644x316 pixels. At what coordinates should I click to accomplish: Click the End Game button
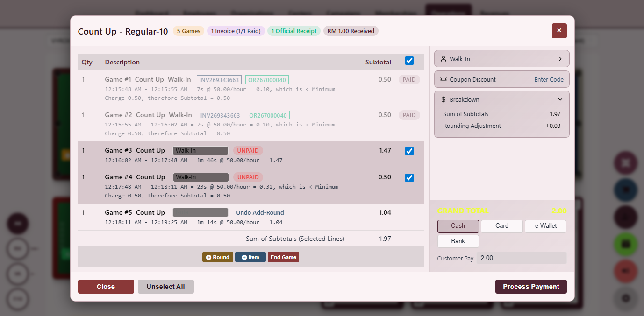pyautogui.click(x=283, y=257)
